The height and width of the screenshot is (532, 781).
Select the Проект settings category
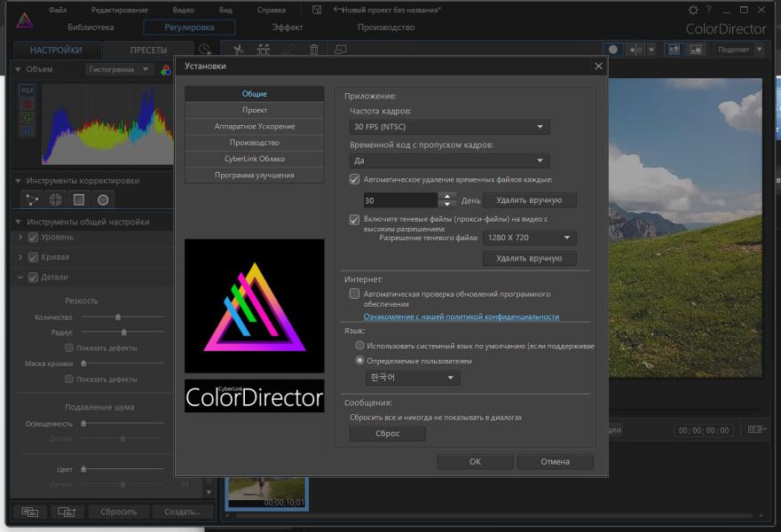[255, 110]
